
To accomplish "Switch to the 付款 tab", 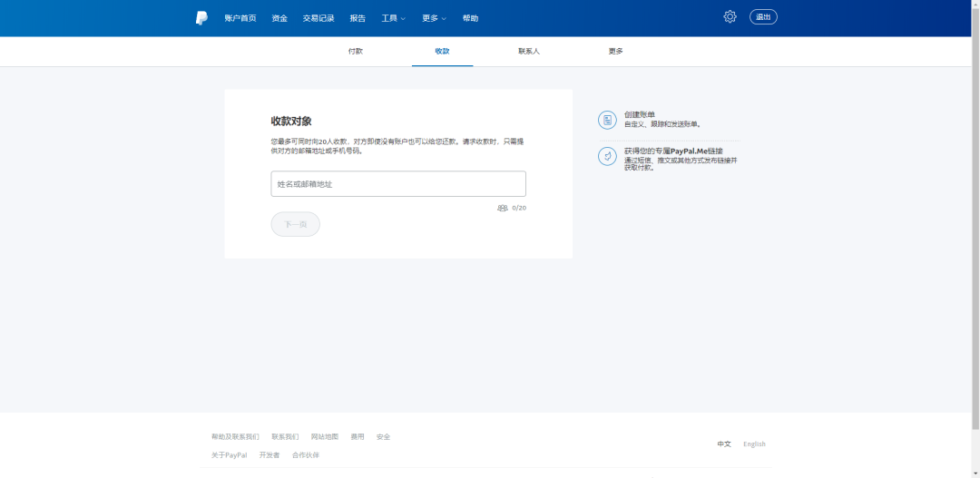I will [356, 51].
